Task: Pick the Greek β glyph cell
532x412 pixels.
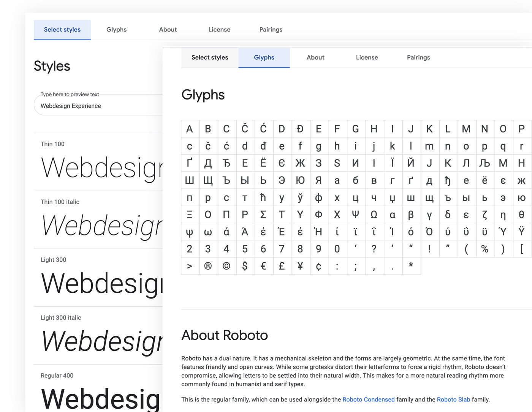Action: [411, 215]
